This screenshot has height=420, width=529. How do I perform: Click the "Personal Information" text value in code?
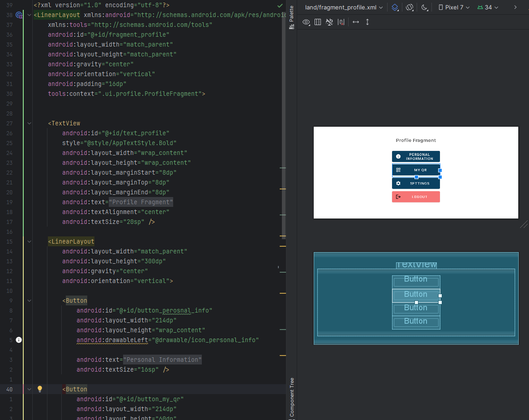[162, 360]
